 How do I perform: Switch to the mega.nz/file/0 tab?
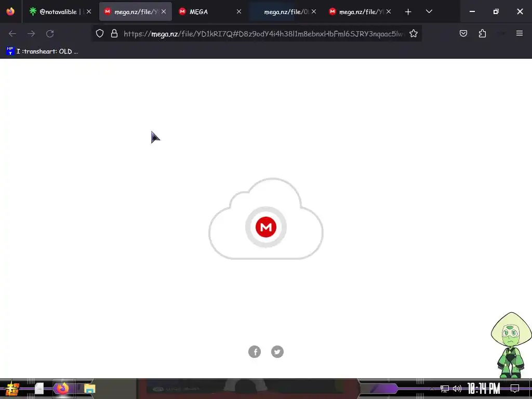click(285, 11)
